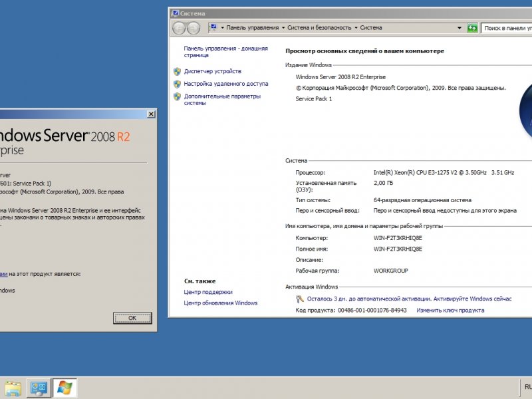Click the Перо и сенсорный ввод недоступны text
Screen dimensions: 532x399
tap(445, 211)
